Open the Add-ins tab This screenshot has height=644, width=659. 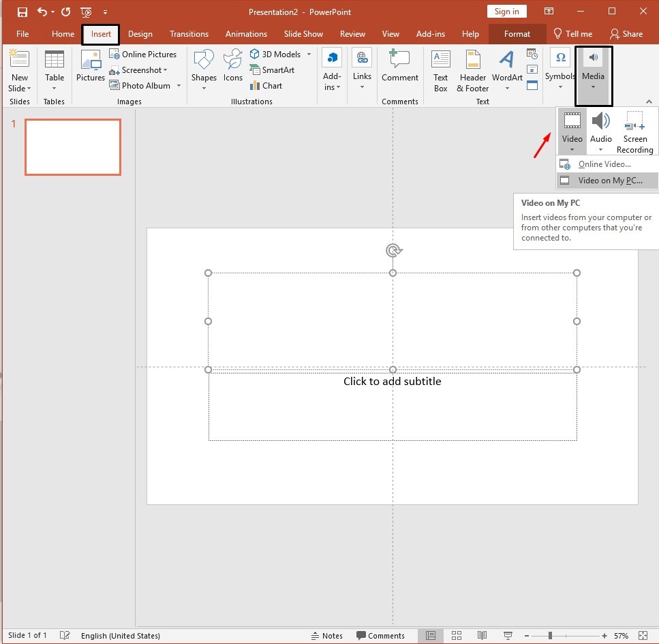[431, 34]
